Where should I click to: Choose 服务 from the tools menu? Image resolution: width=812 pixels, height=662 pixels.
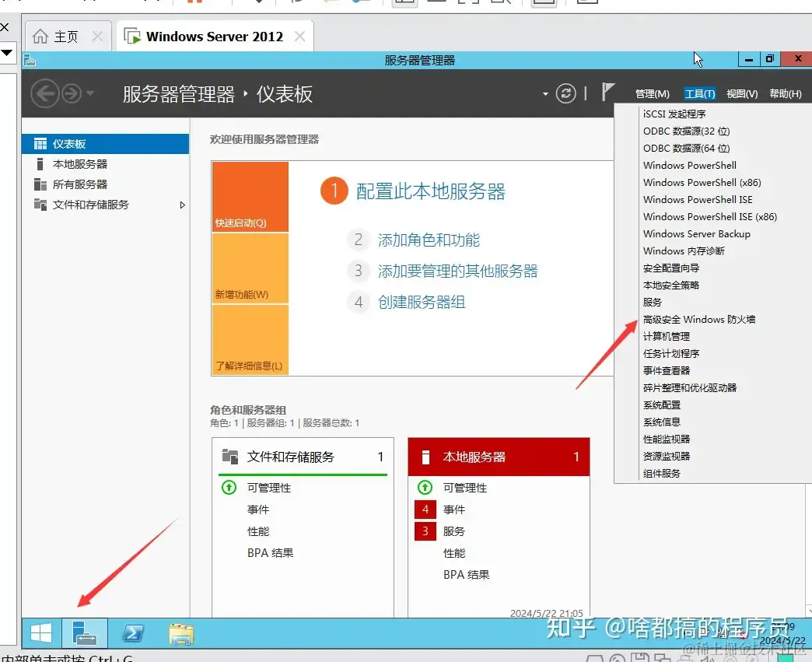click(x=653, y=302)
